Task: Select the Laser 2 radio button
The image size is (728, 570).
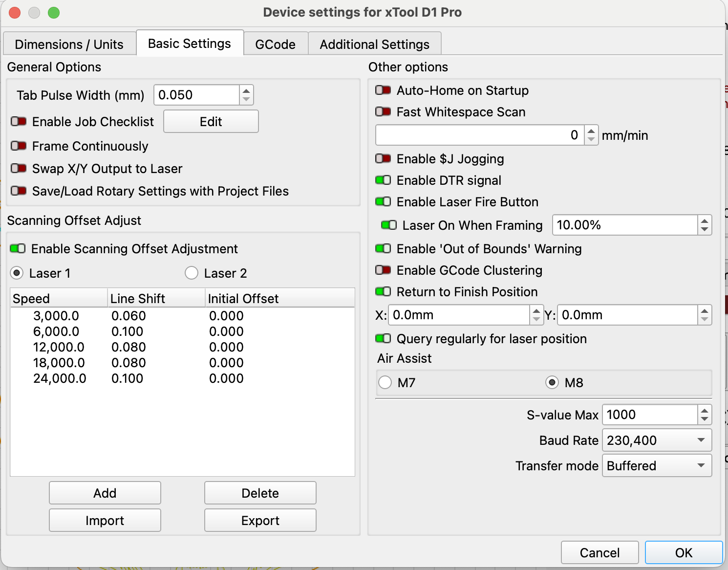Action: tap(192, 273)
